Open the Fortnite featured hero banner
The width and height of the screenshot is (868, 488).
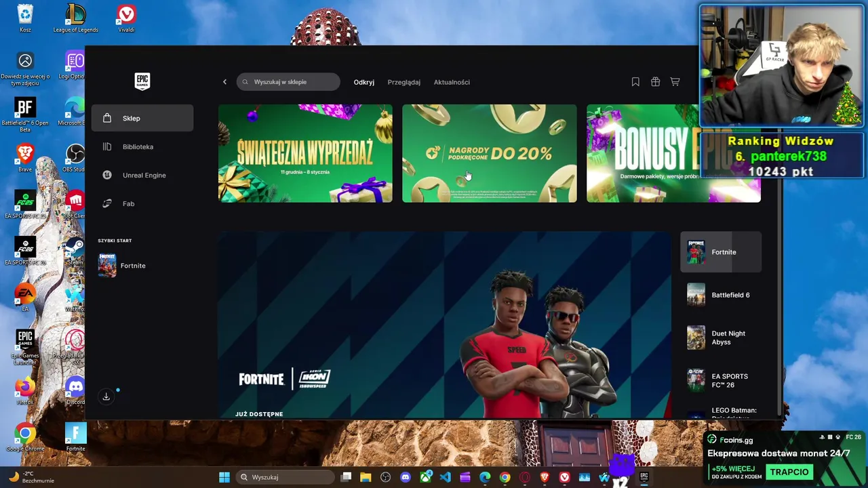pyautogui.click(x=444, y=325)
